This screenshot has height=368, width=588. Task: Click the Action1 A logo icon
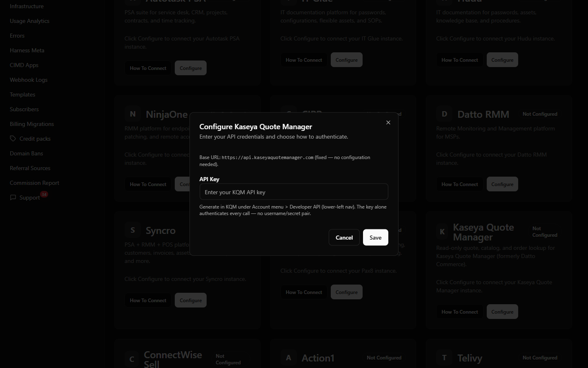click(x=289, y=358)
